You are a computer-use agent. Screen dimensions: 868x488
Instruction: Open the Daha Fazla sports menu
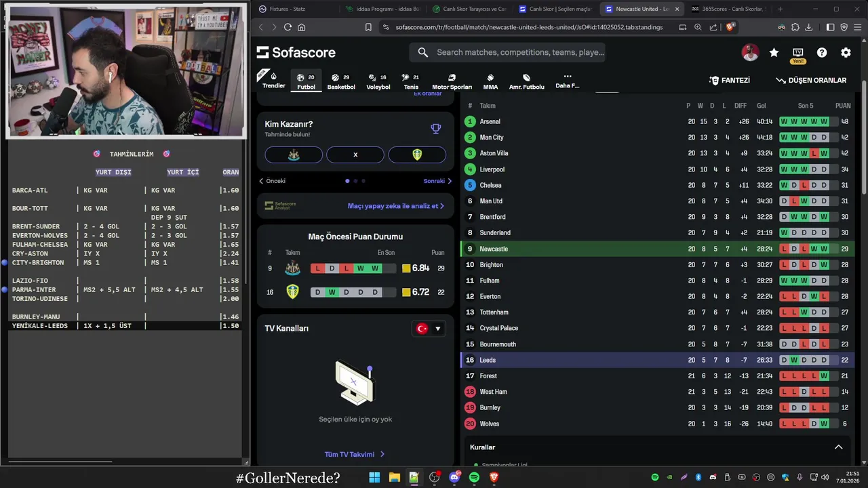click(x=568, y=81)
